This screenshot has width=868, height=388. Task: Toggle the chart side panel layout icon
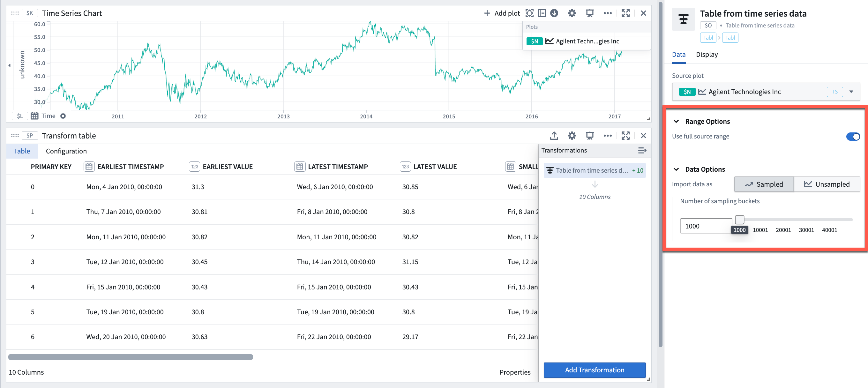(x=542, y=13)
